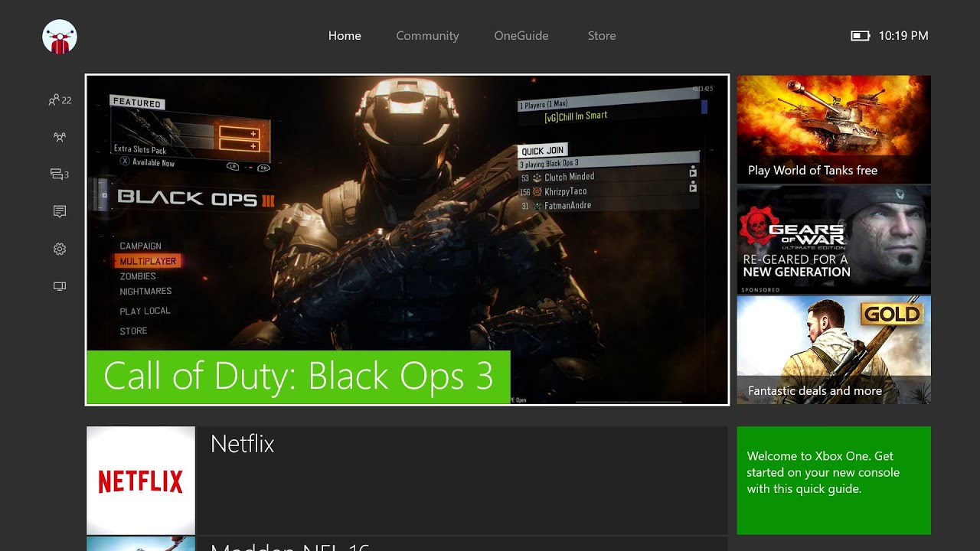Open the messages icon showing 3
Viewport: 980px width, 551px height.
coord(60,174)
